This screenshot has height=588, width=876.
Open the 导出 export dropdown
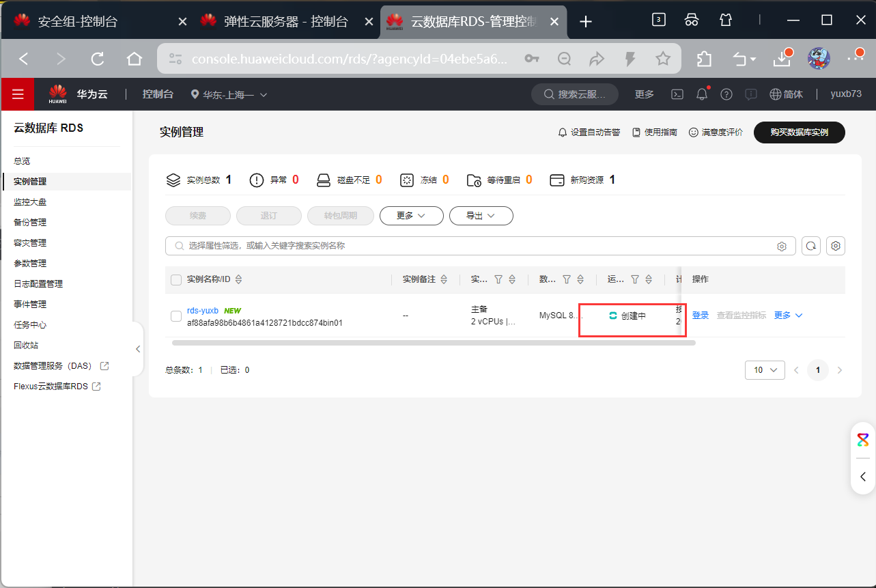click(x=481, y=216)
